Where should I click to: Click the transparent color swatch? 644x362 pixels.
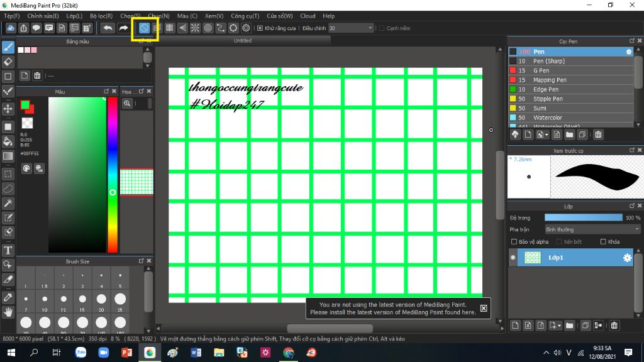(27, 123)
